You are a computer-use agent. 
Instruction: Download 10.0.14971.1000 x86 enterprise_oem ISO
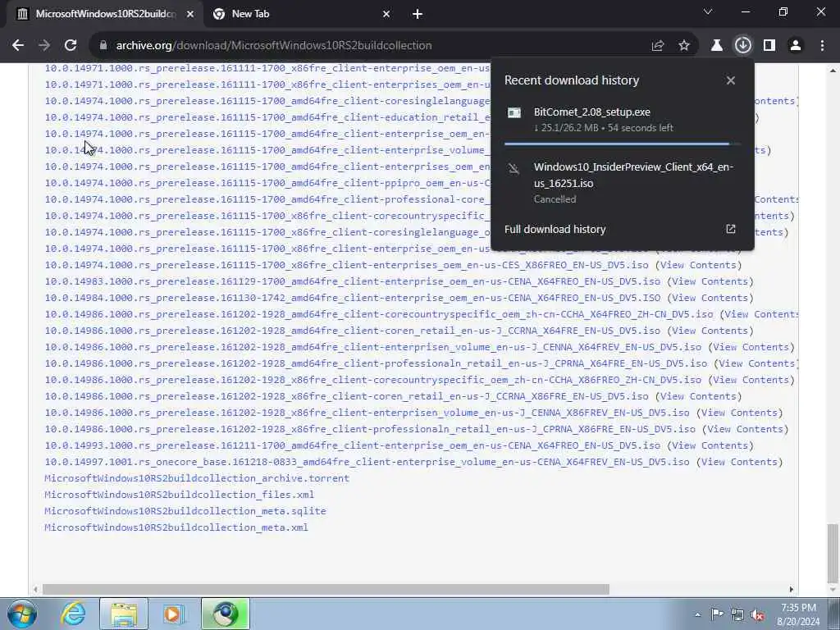pyautogui.click(x=267, y=68)
